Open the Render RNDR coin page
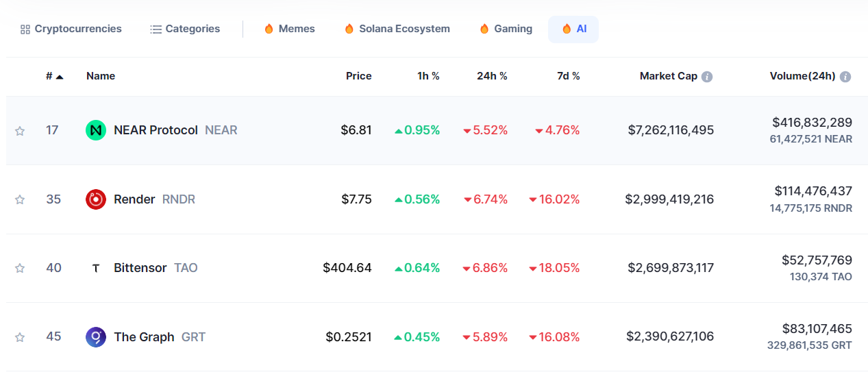Screen dimensions: 868x381 (x=154, y=199)
